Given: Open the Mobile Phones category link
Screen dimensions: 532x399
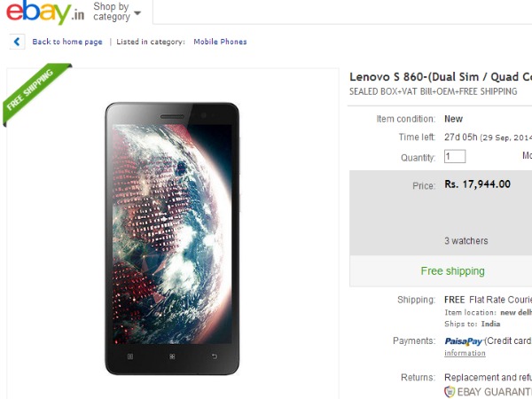Looking at the screenshot, I should click(x=223, y=42).
